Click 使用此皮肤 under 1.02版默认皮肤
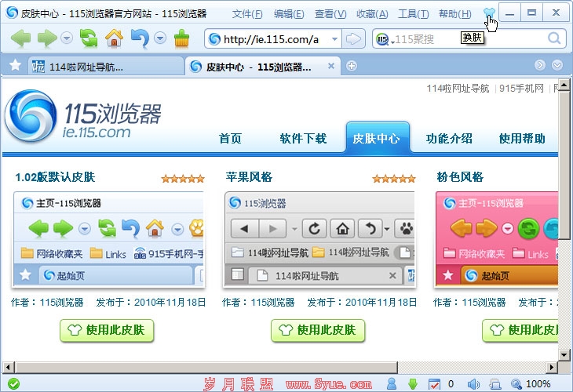This screenshot has height=392, width=573. click(x=107, y=330)
